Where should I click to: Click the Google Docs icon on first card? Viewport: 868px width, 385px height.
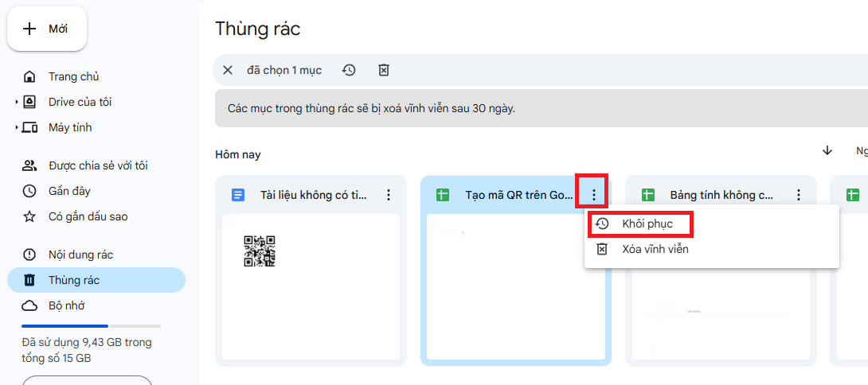[237, 195]
